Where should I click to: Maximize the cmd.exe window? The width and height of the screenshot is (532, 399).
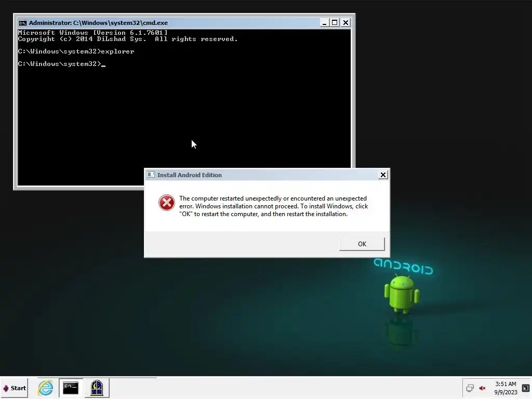[335, 23]
